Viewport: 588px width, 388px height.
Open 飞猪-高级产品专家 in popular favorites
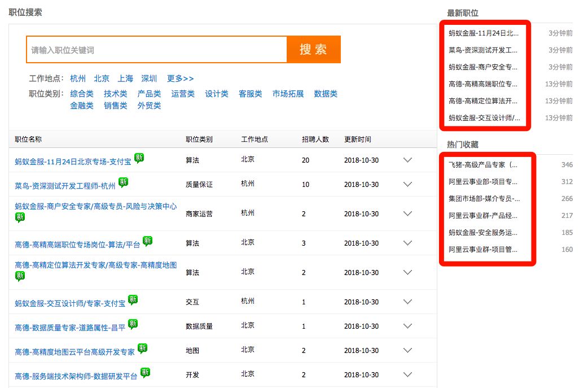(x=482, y=165)
